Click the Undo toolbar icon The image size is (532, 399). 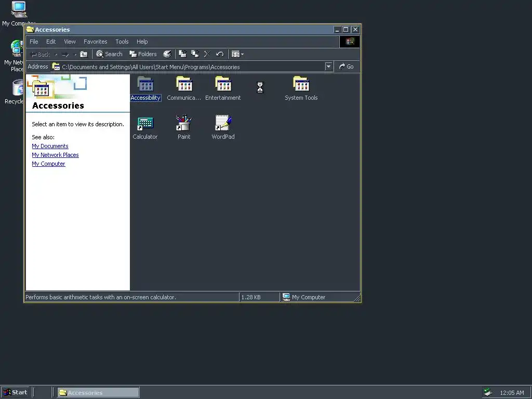click(220, 54)
